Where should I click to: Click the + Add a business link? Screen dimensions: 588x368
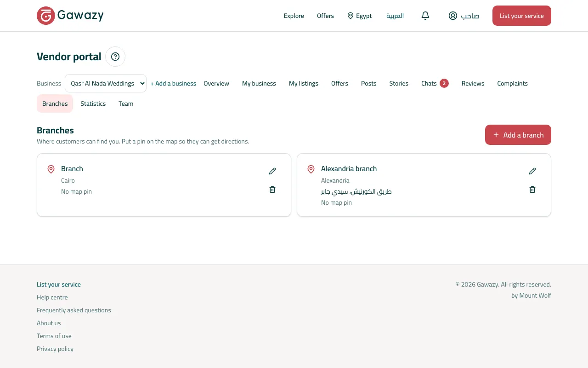point(173,83)
